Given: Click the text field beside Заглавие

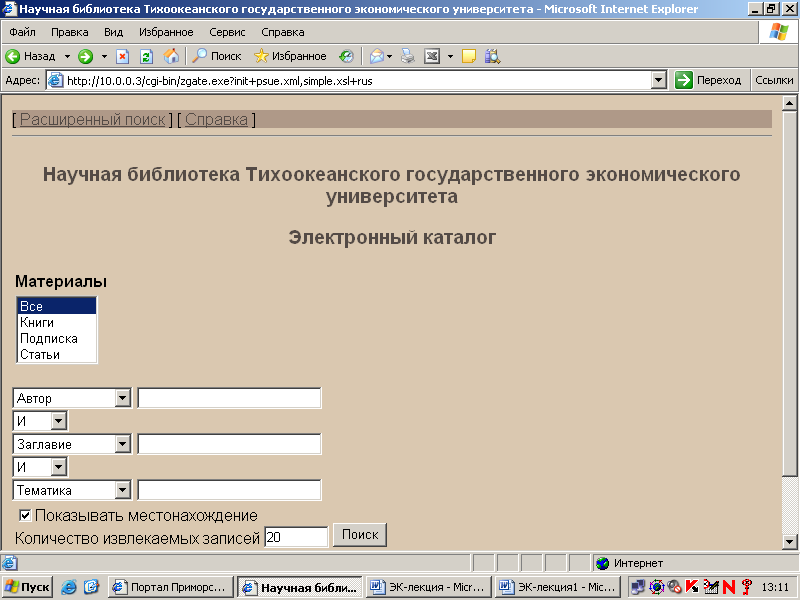Looking at the screenshot, I should pos(230,444).
